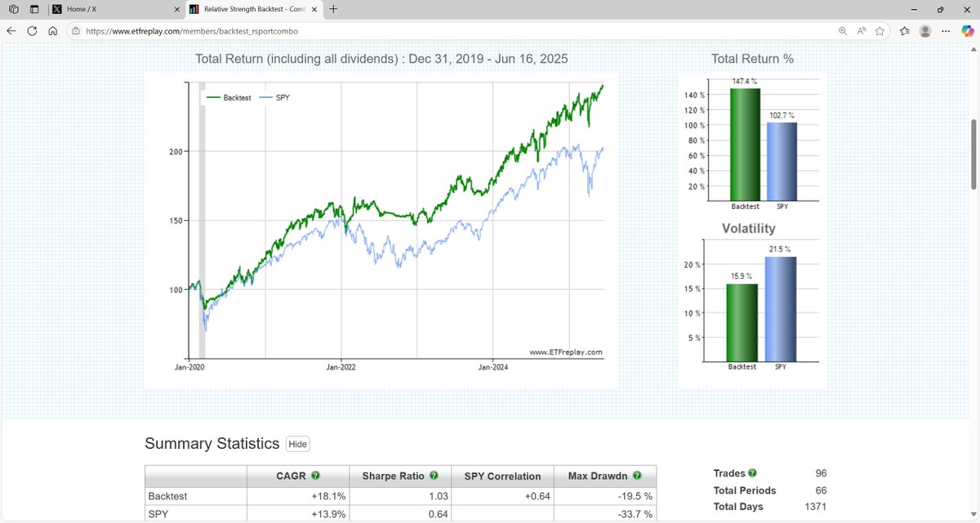Refresh the backtest page

pyautogui.click(x=31, y=30)
